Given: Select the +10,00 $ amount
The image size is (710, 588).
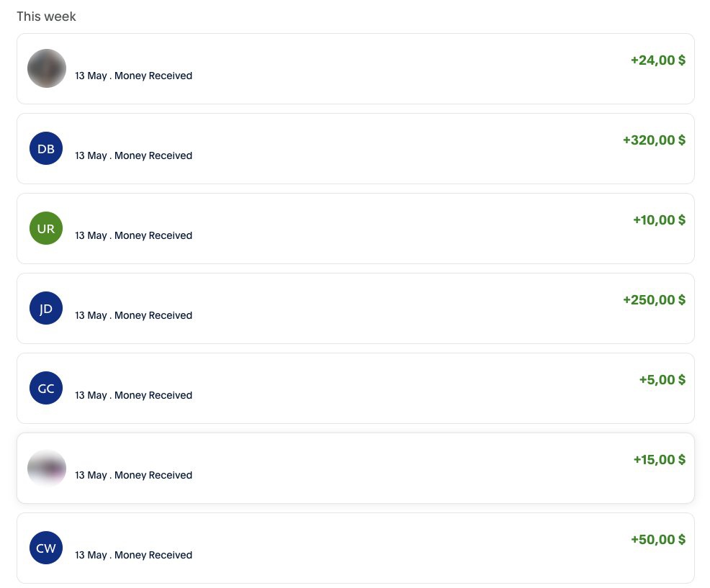Looking at the screenshot, I should click(659, 220).
